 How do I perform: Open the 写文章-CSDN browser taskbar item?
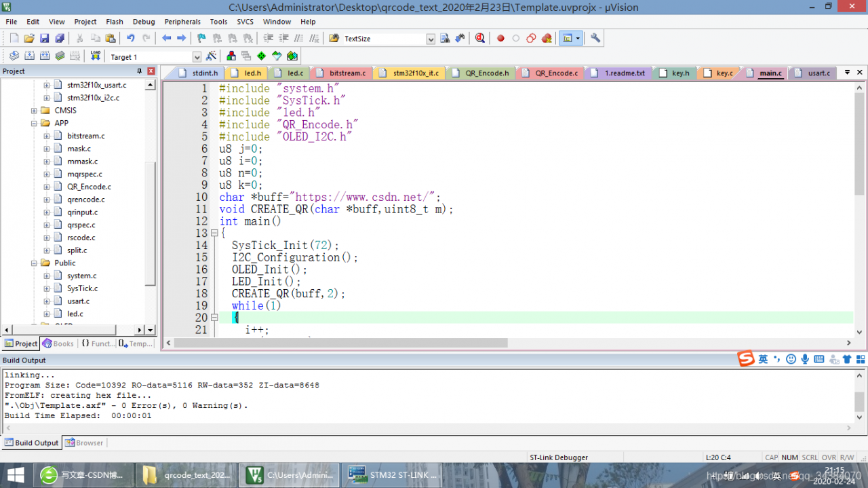(83, 475)
